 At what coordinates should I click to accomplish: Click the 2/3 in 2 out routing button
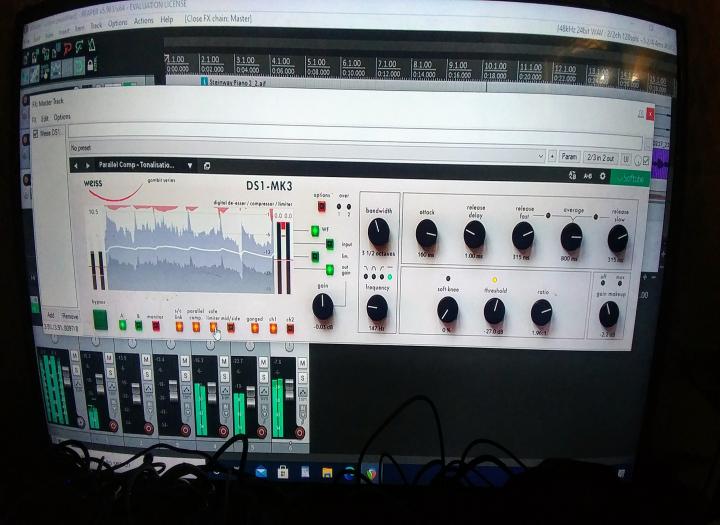point(601,158)
